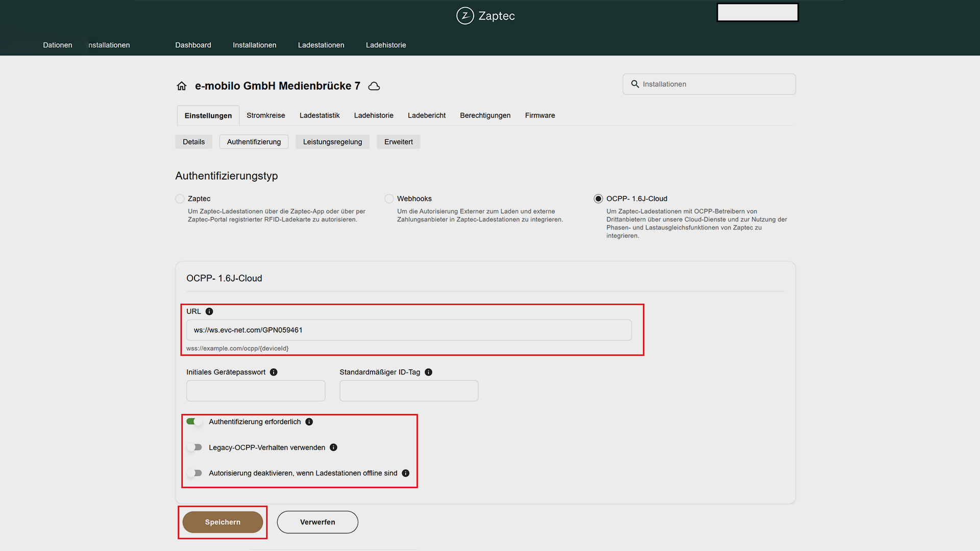The height and width of the screenshot is (551, 980).
Task: Click the Webhooks option description text
Action: tap(480, 215)
